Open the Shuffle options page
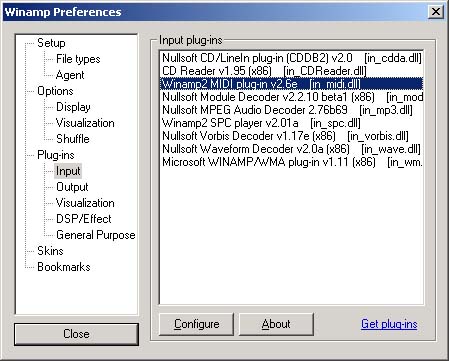 (x=73, y=139)
